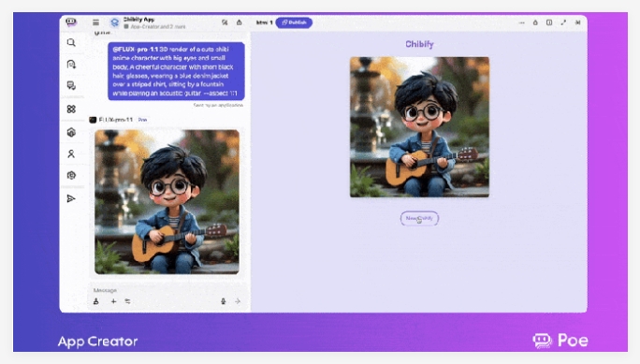Collapse the preview panel with the arrow-bar icon
The width and height of the screenshot is (640, 364).
(x=577, y=22)
